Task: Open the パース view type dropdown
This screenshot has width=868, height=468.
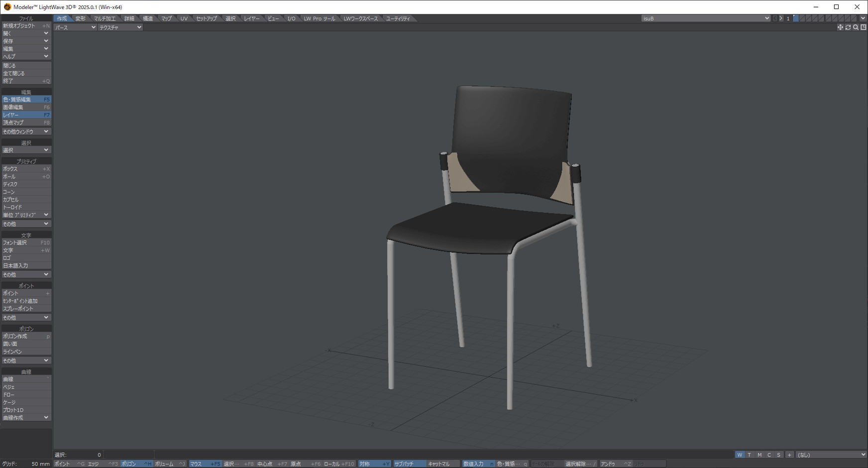Action: [x=75, y=27]
